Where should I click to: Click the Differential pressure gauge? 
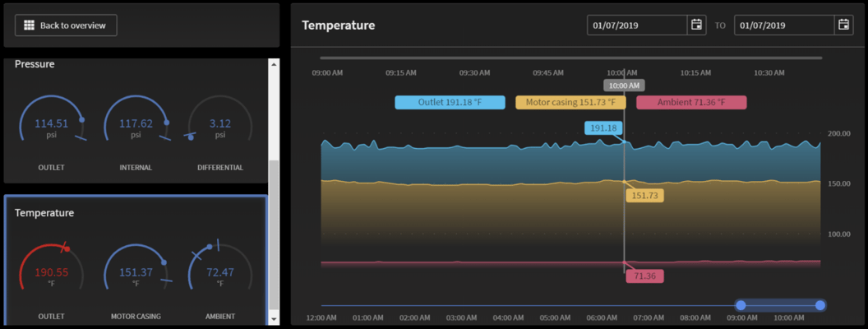[x=219, y=127]
